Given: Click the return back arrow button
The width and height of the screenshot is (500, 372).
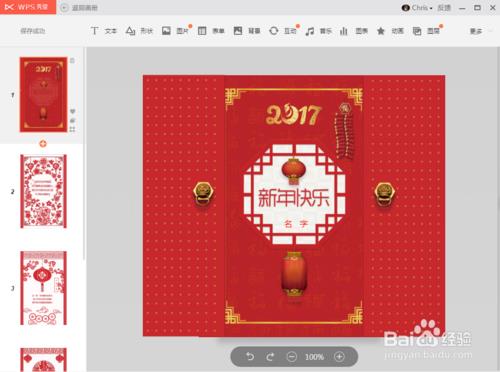Looking at the screenshot, I should pyautogui.click(x=64, y=8).
